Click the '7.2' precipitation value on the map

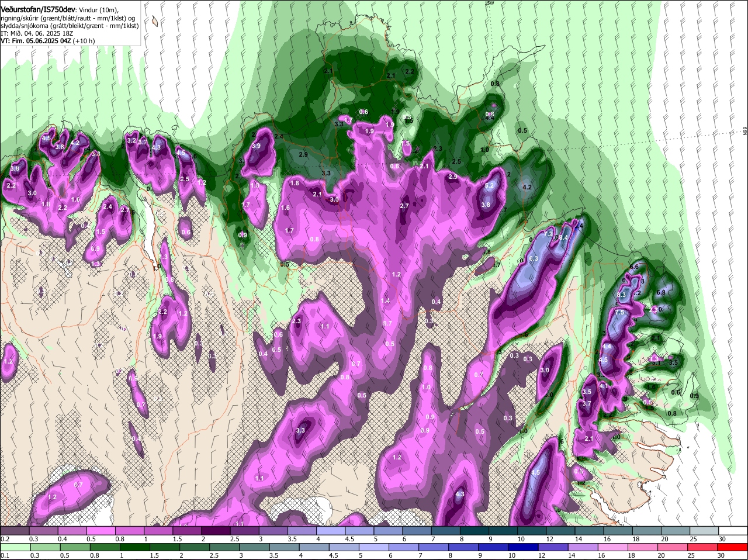[548, 233]
